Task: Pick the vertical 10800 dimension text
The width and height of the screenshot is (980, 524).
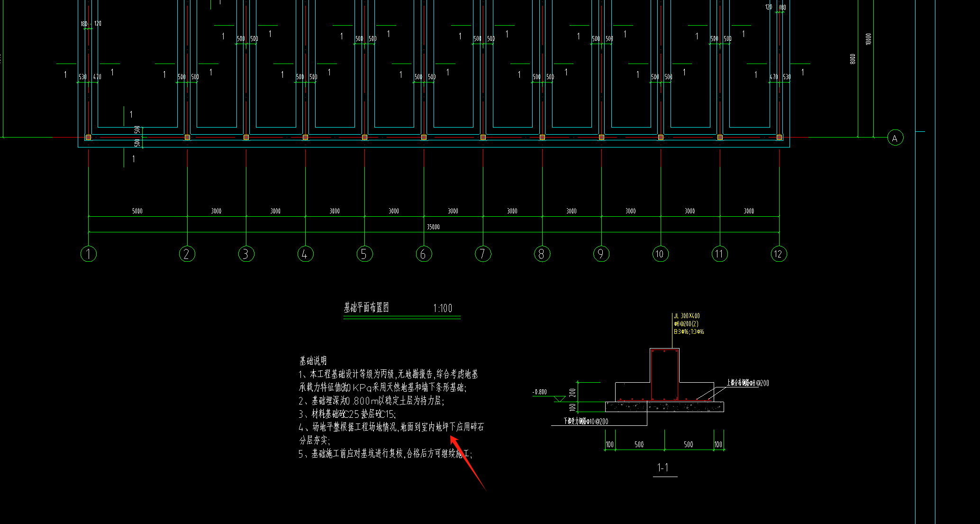Action: [x=868, y=39]
